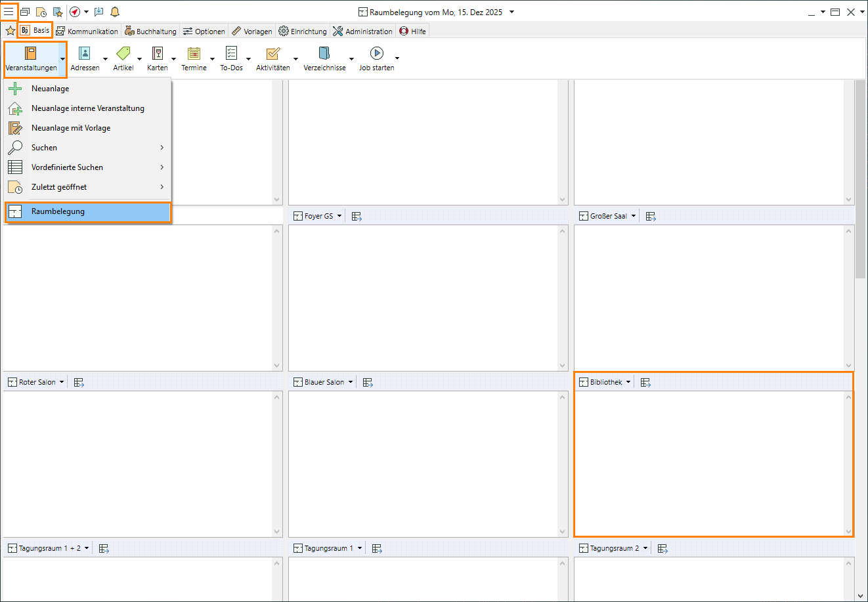Expand the Suchen submenu
The image size is (868, 602).
[162, 148]
